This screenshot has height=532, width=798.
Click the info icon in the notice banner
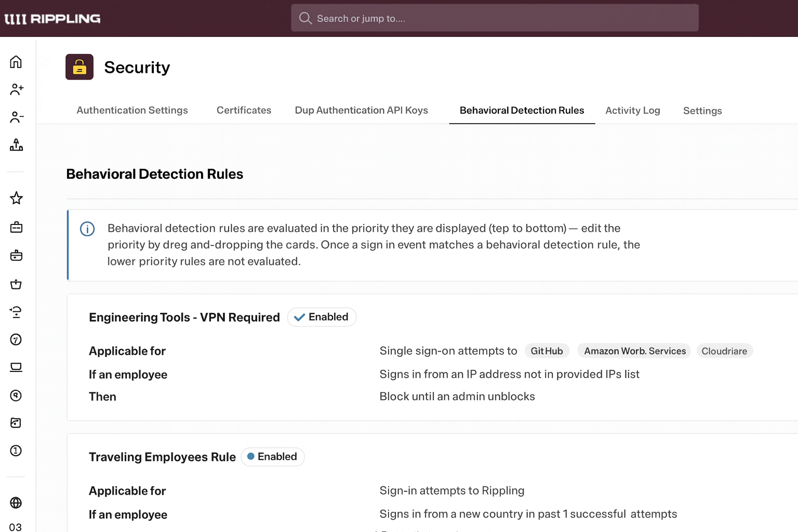pyautogui.click(x=87, y=229)
